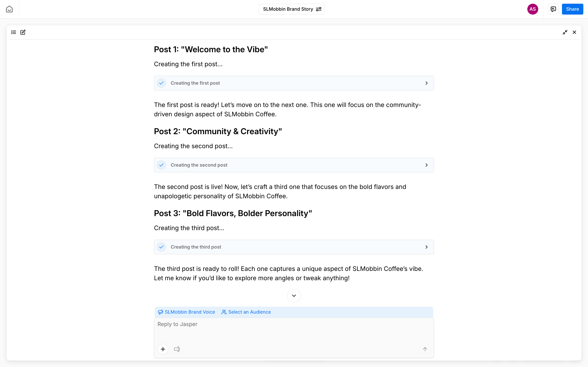Close the chat panel
Screen dimensions: 588x367
point(574,32)
